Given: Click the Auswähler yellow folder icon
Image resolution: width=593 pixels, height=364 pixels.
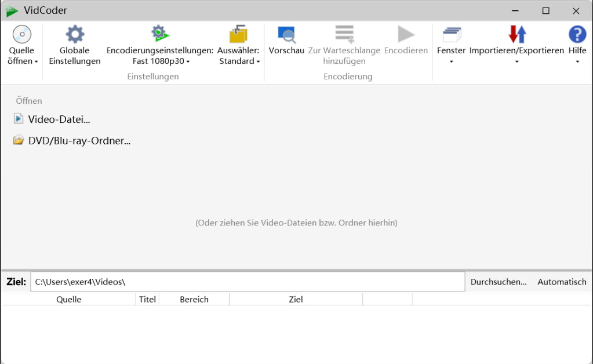Looking at the screenshot, I should click(238, 34).
